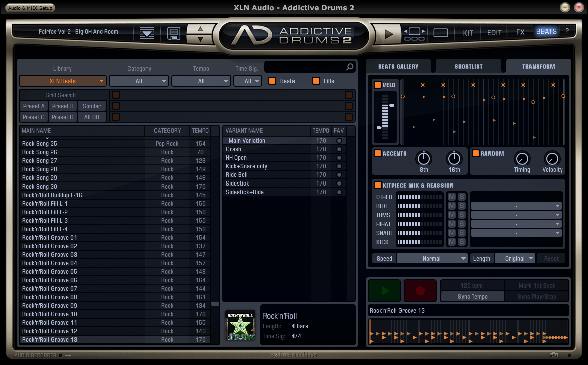
Task: Click the VELO vertical slider
Action: click(x=385, y=117)
